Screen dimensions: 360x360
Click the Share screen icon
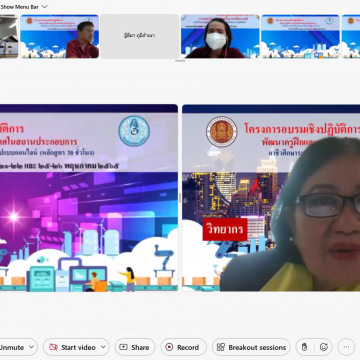coord(124,347)
